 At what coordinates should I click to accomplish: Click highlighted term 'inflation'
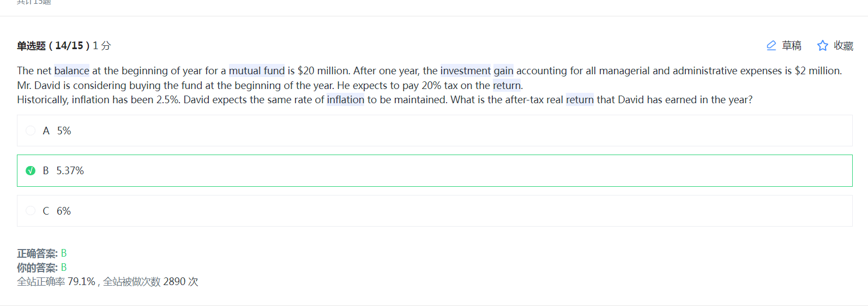click(x=346, y=99)
